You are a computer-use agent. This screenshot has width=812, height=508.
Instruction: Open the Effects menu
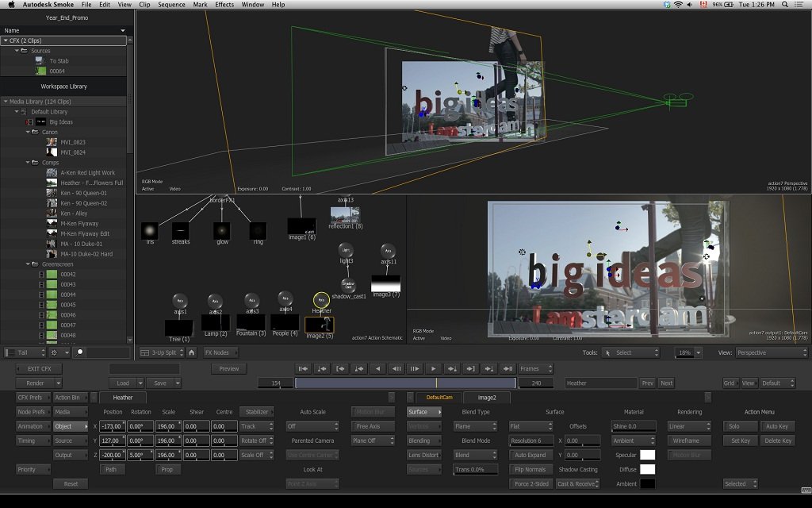pyautogui.click(x=224, y=5)
